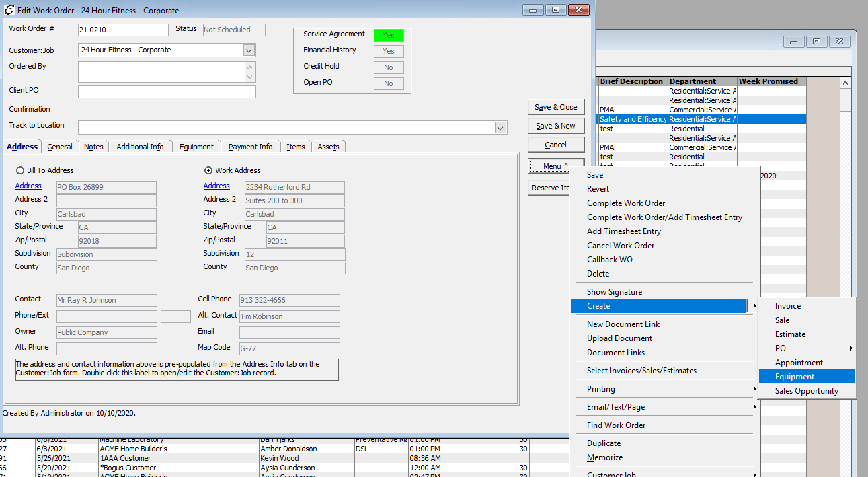
Task: Select the Bill To Address radio button
Action: 19,170
